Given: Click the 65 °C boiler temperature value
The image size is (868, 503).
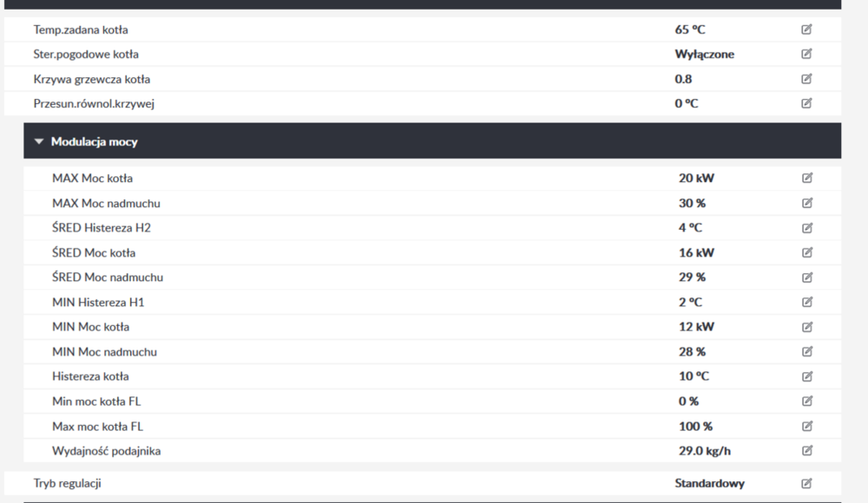Looking at the screenshot, I should point(687,29).
